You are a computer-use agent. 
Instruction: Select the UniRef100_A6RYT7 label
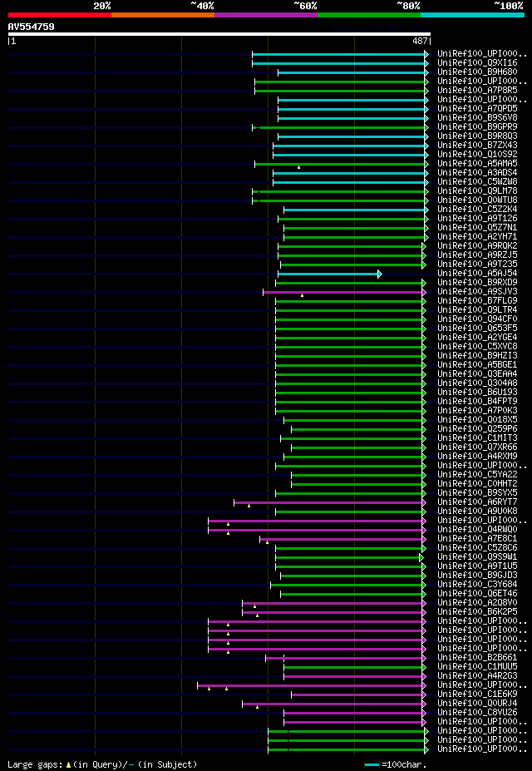pyautogui.click(x=477, y=501)
